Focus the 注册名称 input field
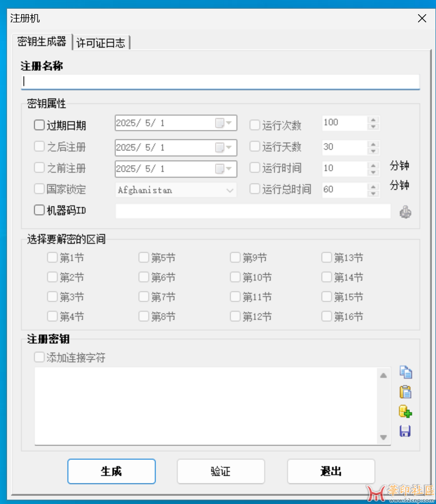The width and height of the screenshot is (436, 504). pos(220,82)
